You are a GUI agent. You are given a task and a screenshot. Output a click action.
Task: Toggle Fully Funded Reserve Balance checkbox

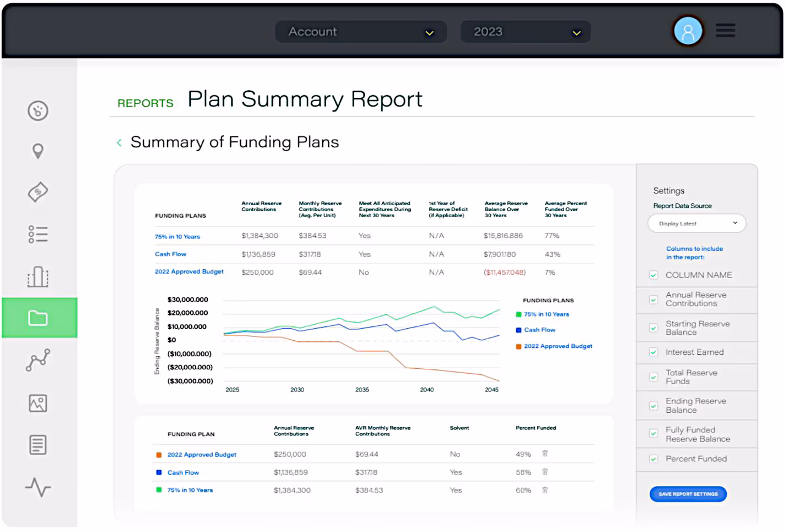tap(653, 434)
